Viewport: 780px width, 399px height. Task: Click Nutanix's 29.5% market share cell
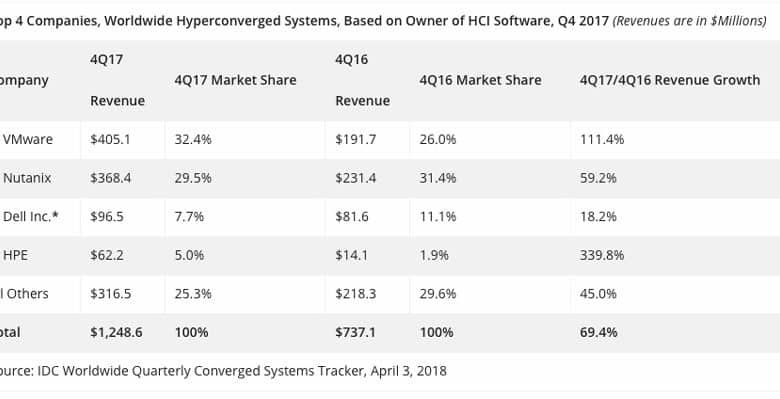tap(193, 178)
